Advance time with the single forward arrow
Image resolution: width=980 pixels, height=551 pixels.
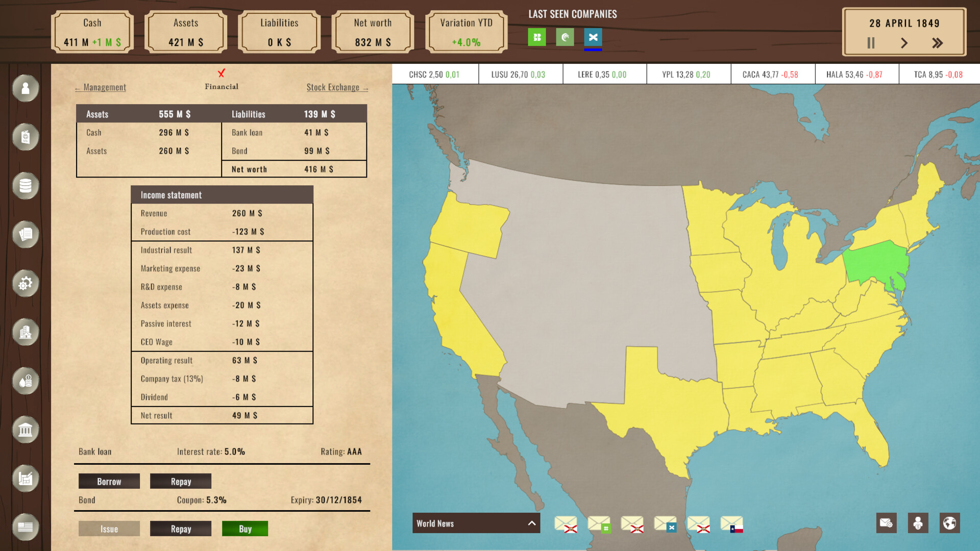coord(904,43)
